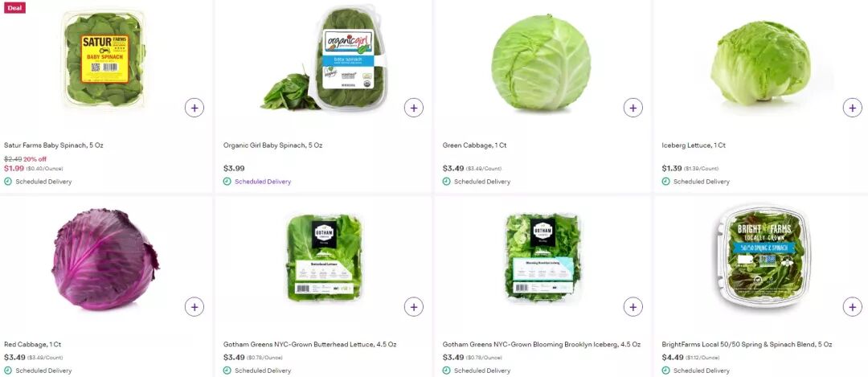Open BrightFarms 50/50 blend product image
The height and width of the screenshot is (377, 868).
[x=764, y=256]
